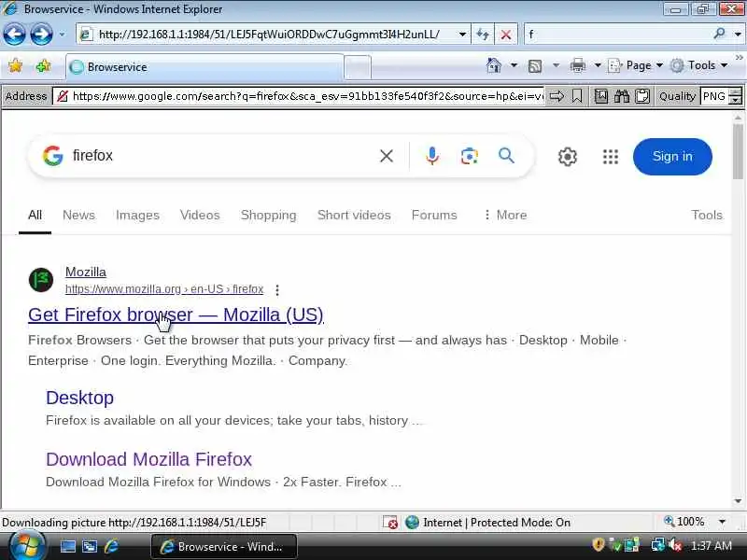The height and width of the screenshot is (560, 747).
Task: Click the Google Lens camera icon
Action: [x=470, y=156]
